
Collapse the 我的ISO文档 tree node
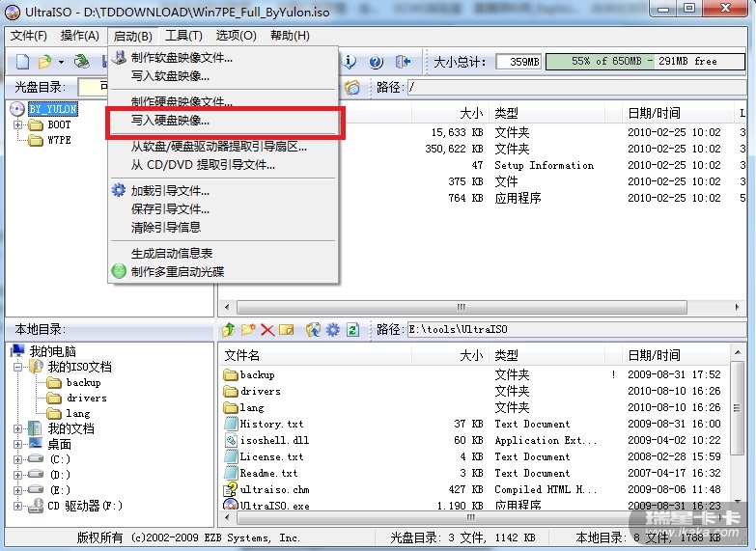(x=17, y=368)
